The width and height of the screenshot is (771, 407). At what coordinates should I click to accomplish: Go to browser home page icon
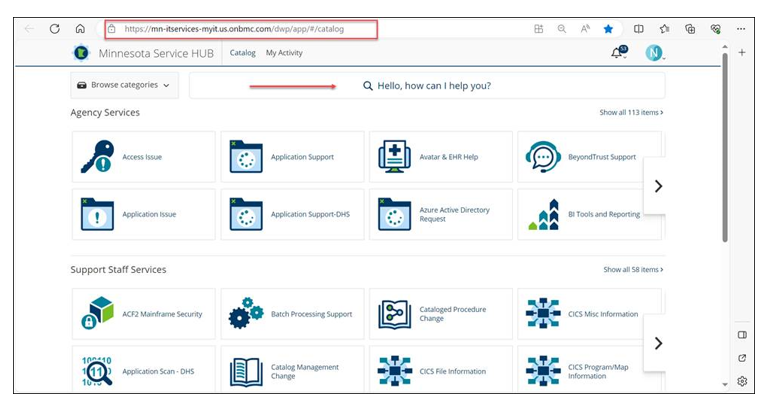(80, 29)
